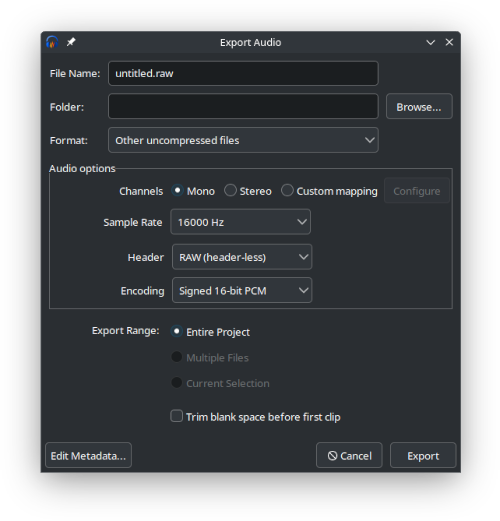The image size is (500, 521).
Task: Open the Format dropdown
Action: [243, 140]
